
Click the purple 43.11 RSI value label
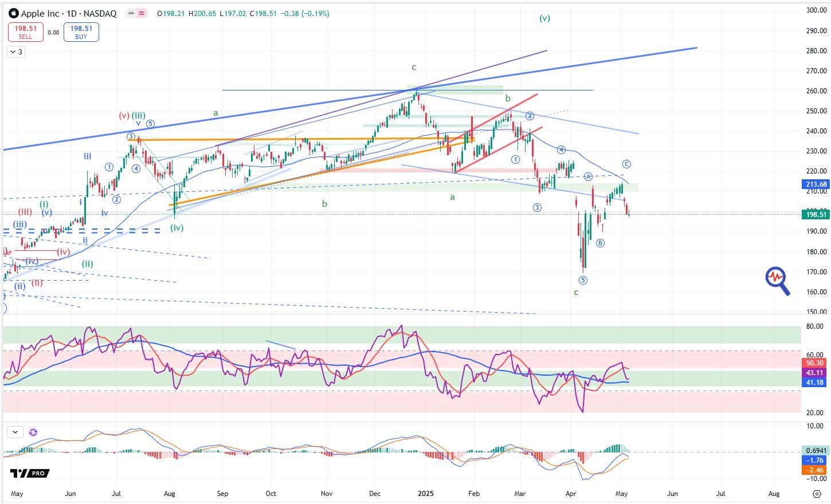pos(814,373)
